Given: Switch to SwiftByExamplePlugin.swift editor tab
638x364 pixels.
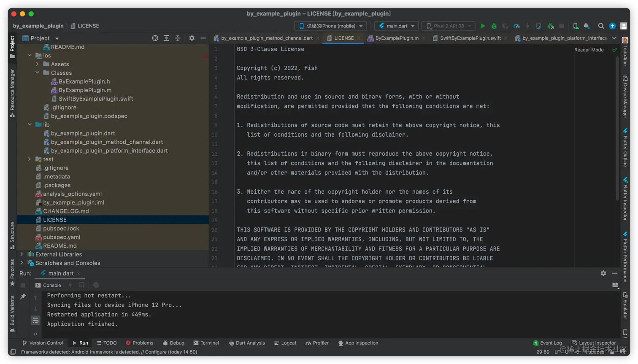Looking at the screenshot, I should pos(470,38).
